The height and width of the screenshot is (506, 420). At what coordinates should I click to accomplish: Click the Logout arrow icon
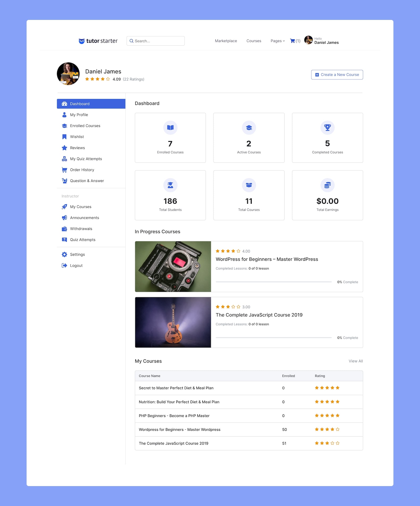(x=64, y=265)
